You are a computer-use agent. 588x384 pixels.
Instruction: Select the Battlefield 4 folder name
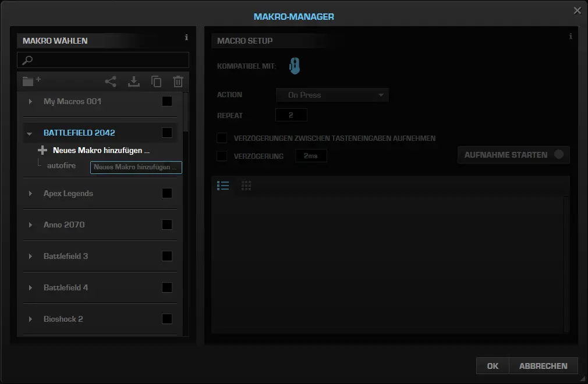66,287
